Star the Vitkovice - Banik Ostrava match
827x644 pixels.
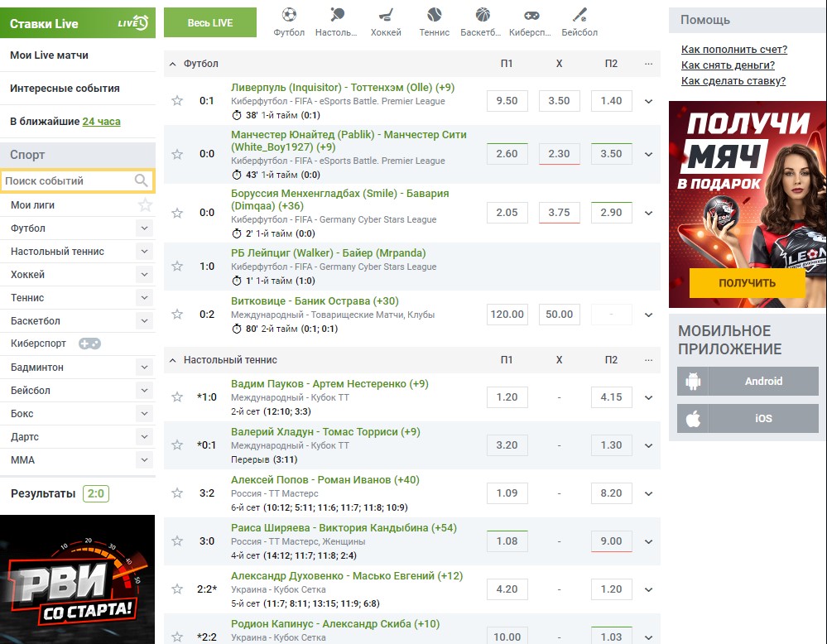coord(176,315)
